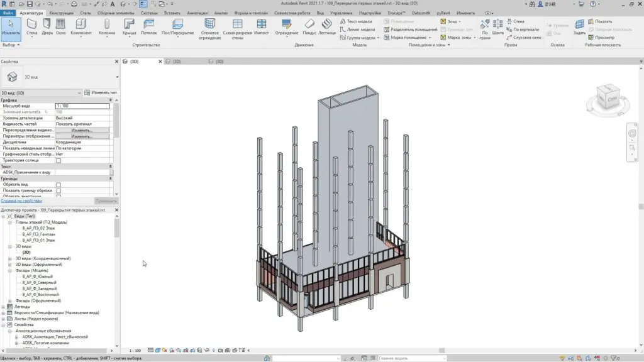644x362 pixels.
Task: Open the 3D вид type selector dropdown
Action: tap(117, 77)
